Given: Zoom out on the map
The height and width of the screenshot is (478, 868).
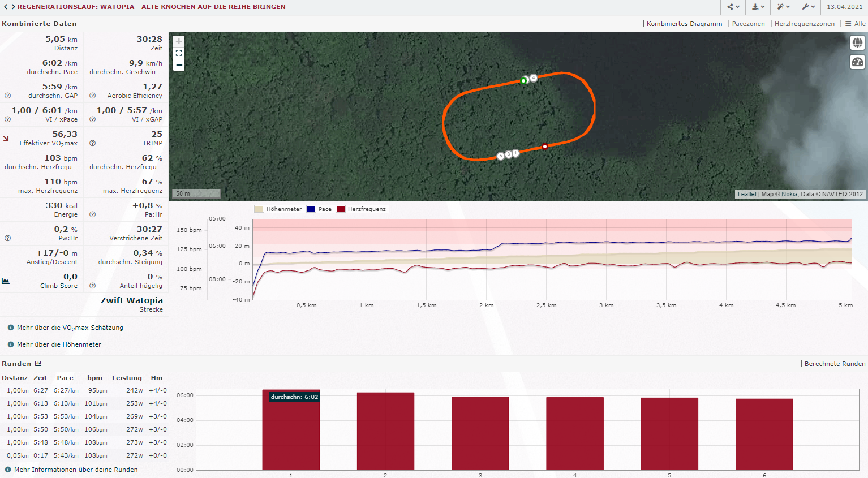Looking at the screenshot, I should pyautogui.click(x=179, y=65).
